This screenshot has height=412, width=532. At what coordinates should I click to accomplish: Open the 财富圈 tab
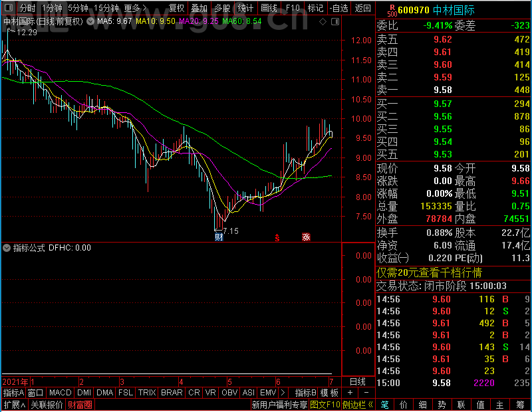[x=80, y=405]
